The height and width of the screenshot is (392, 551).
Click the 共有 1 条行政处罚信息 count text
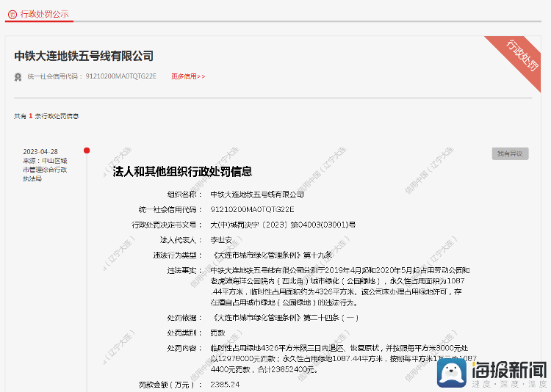(x=46, y=116)
